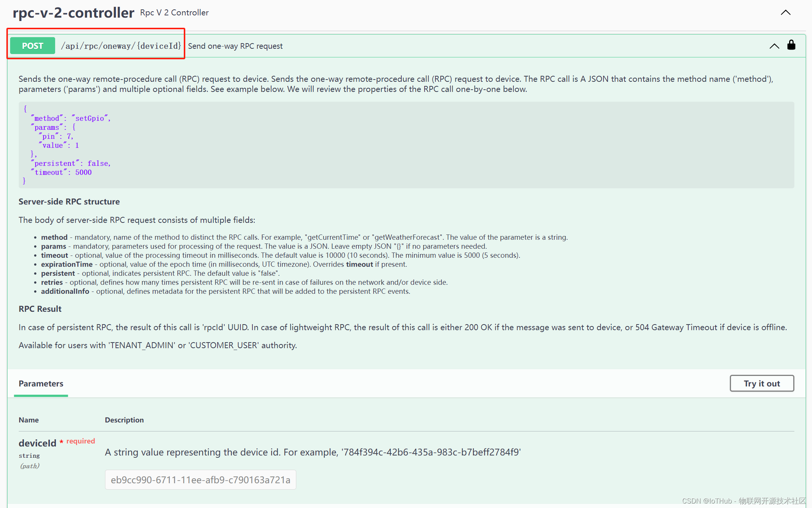Click the "method": "setGpio" code line
Viewport: 812px width, 508px height.
71,118
